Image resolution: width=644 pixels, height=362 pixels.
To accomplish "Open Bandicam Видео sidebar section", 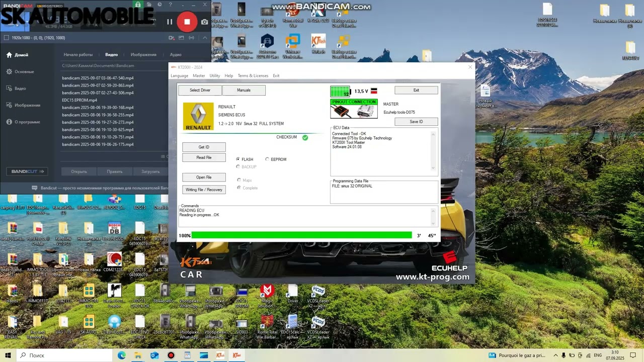I will point(16,88).
